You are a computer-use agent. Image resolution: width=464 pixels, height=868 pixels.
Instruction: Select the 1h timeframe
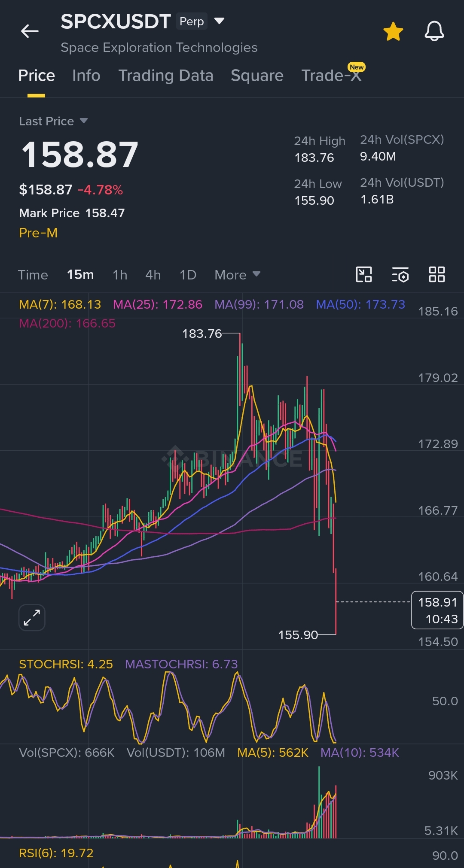(120, 275)
